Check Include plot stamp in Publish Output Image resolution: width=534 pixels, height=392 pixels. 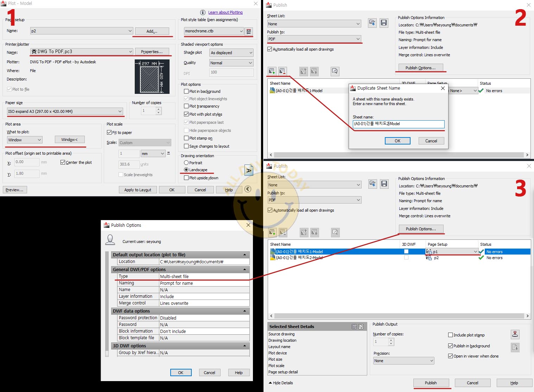pos(450,335)
